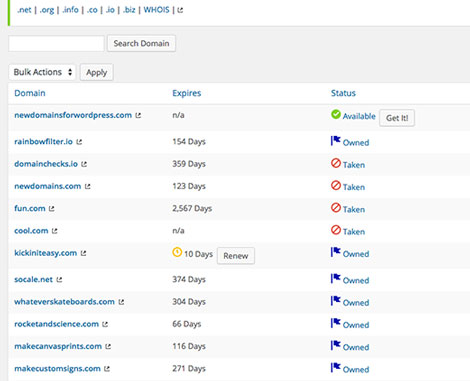The height and width of the screenshot is (381, 470).
Task: Open the WHOIS link
Action: pos(156,10)
